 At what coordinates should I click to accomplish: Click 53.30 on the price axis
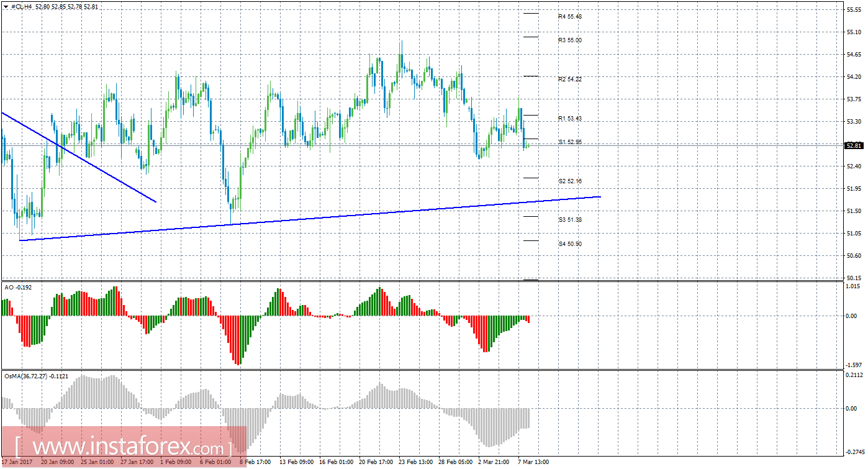point(854,122)
